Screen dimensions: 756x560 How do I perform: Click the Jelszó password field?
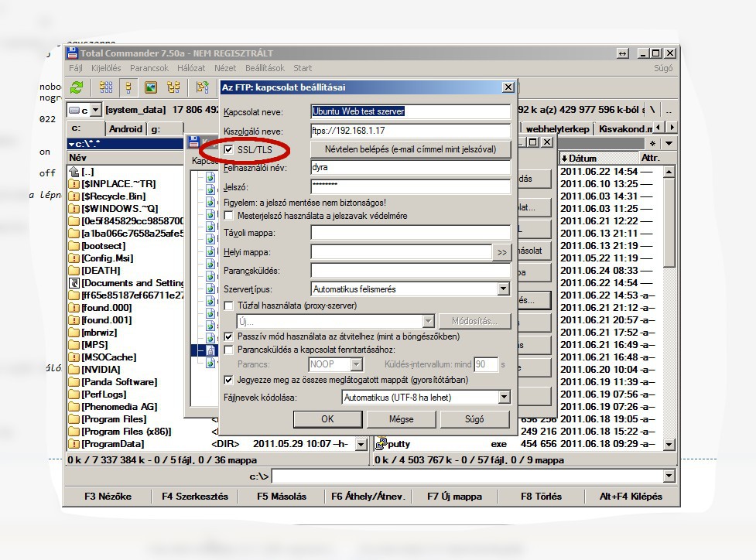[x=410, y=186]
